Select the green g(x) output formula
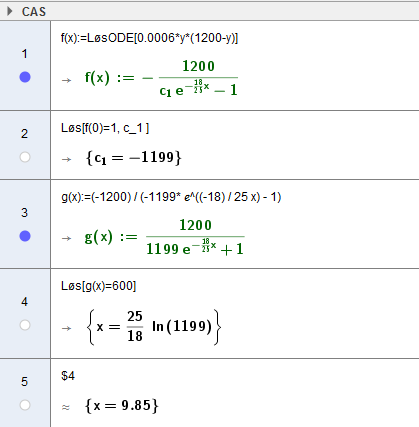Screen dimensions: 419x427 [164, 237]
